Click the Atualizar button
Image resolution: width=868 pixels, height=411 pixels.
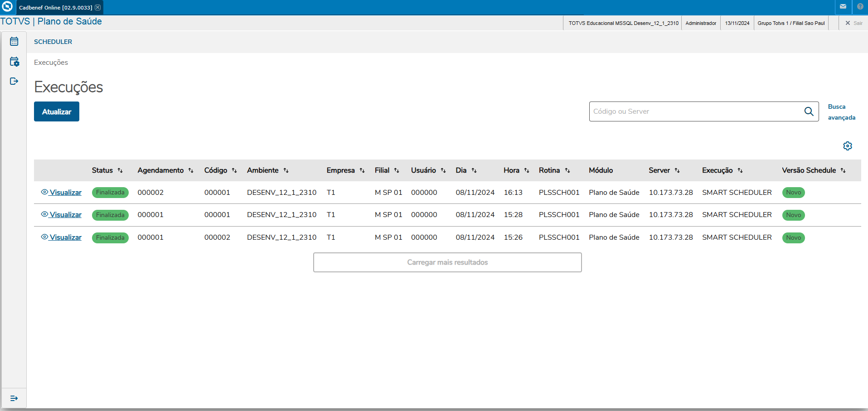pyautogui.click(x=57, y=111)
